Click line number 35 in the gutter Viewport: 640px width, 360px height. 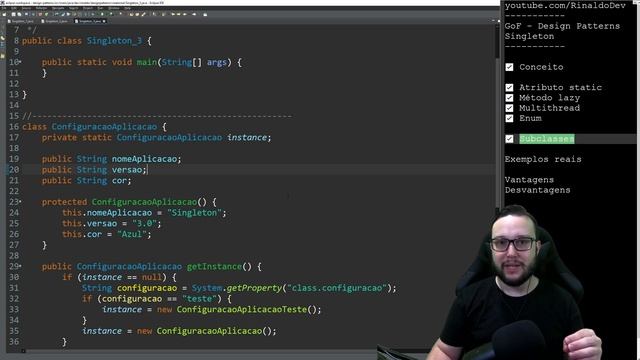tap(14, 331)
